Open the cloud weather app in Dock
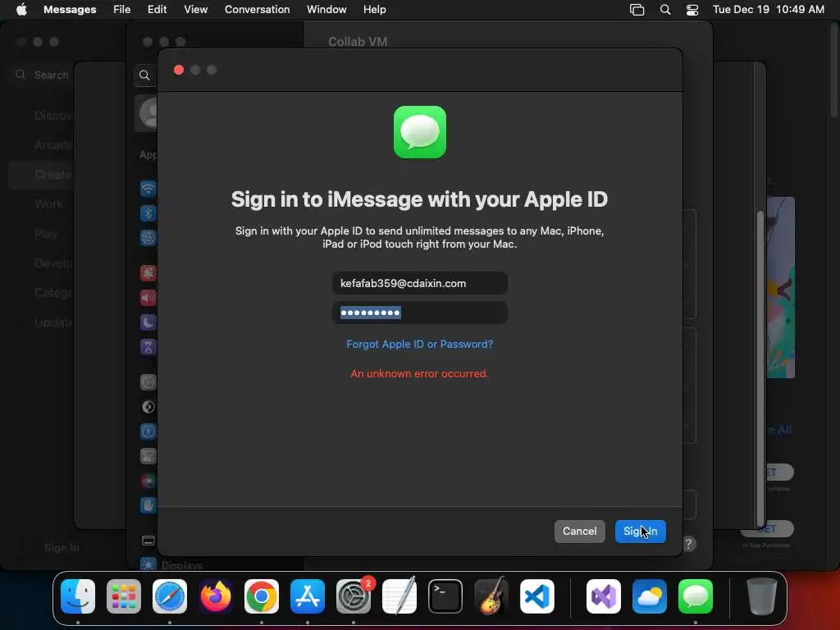This screenshot has height=630, width=840. 650,596
